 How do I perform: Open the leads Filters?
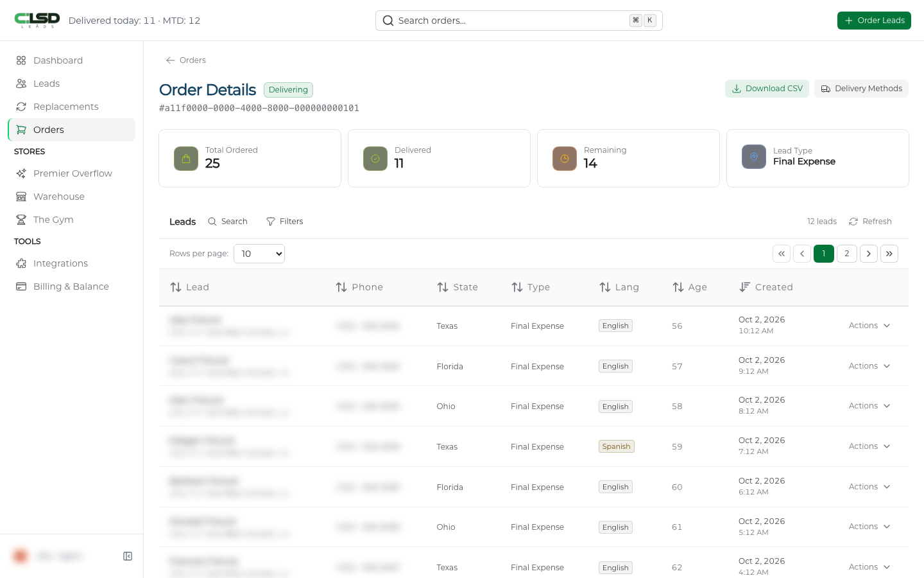(284, 222)
